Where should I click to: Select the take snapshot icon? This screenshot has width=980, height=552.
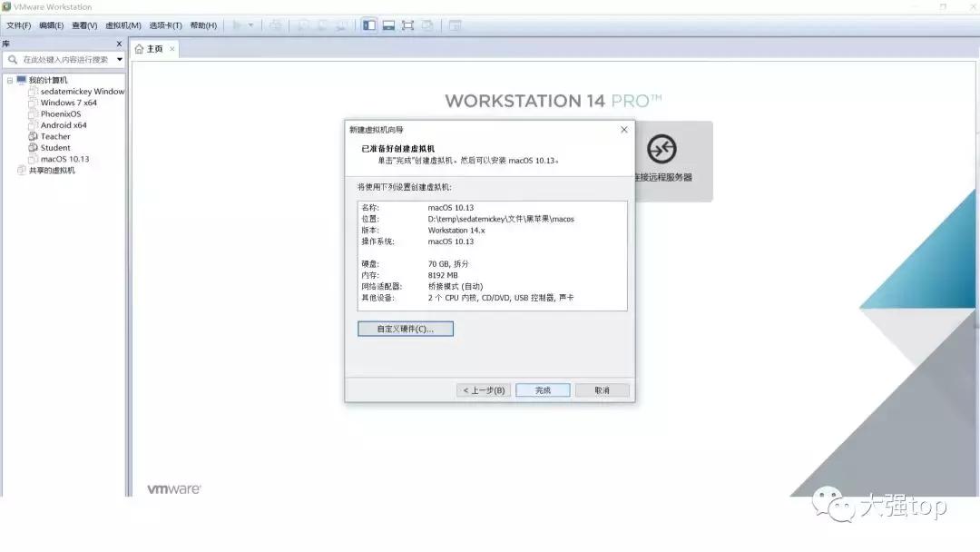click(x=301, y=25)
